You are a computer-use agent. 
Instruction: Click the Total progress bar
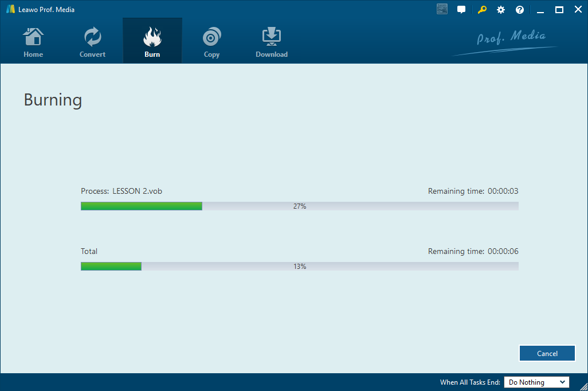pyautogui.click(x=300, y=266)
